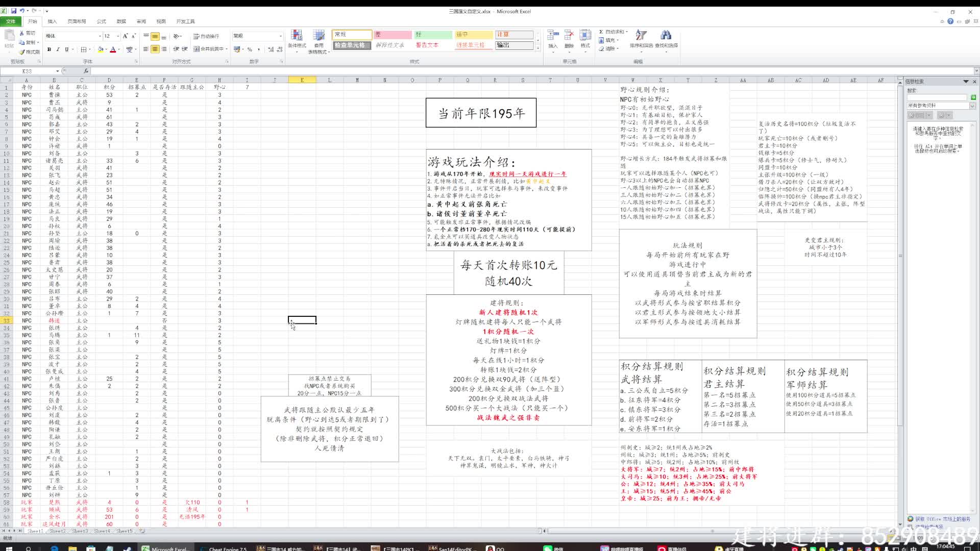The width and height of the screenshot is (980, 551).
Task: Click the Insert cells icon
Action: pos(553,36)
